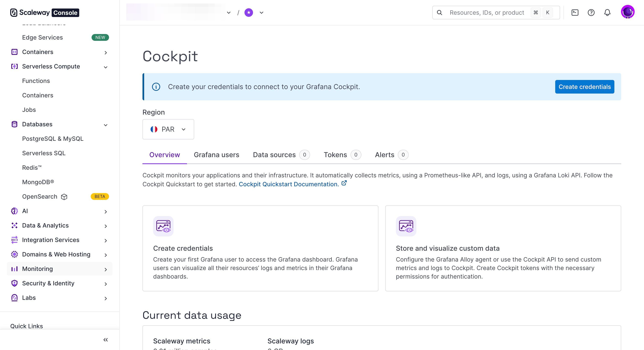Viewport: 644px width, 350px height.
Task: Click the OpenSearch cube icon
Action: click(x=64, y=197)
